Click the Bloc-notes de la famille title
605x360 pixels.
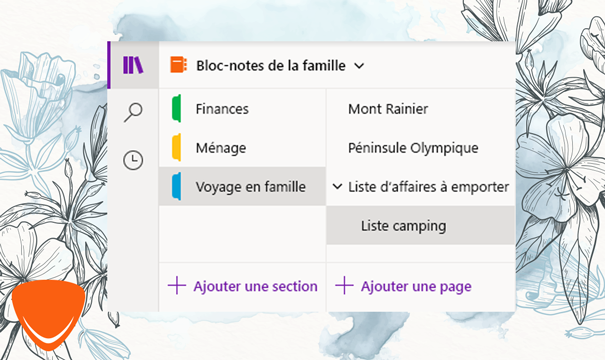(x=271, y=66)
